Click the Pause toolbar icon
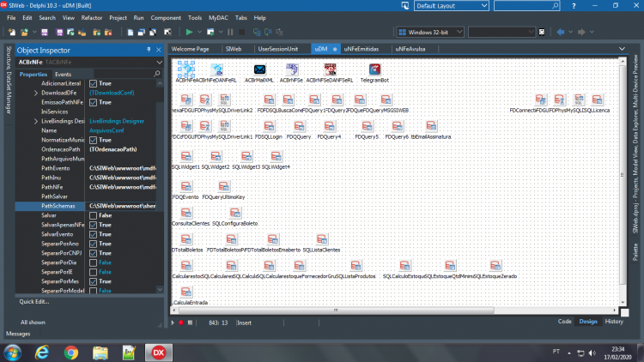 (x=230, y=32)
